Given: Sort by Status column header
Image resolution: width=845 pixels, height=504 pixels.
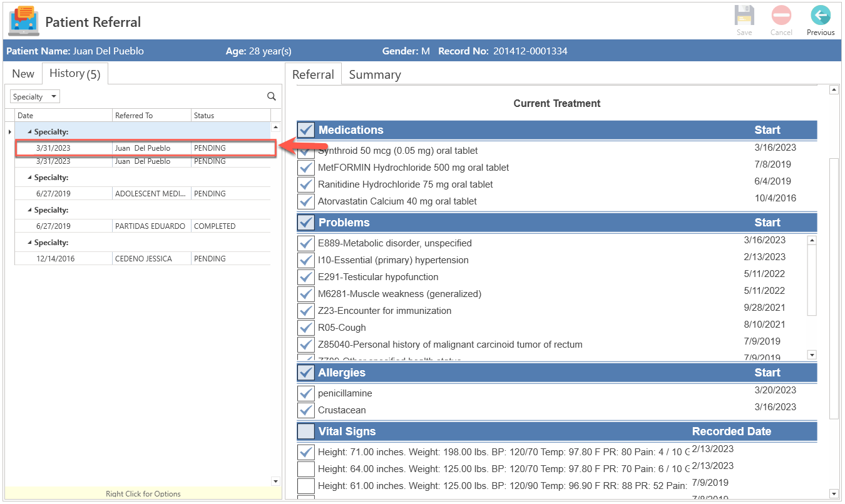Looking at the screenshot, I should (231, 115).
